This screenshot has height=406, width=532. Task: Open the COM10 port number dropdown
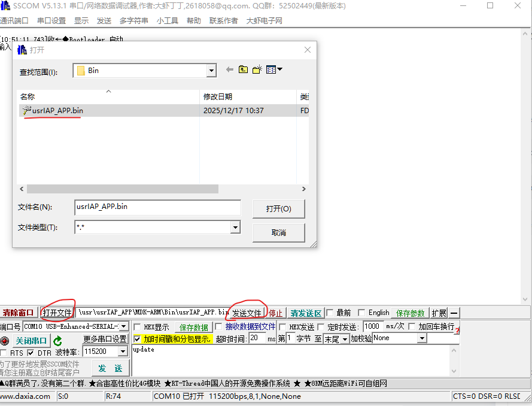(x=124, y=326)
